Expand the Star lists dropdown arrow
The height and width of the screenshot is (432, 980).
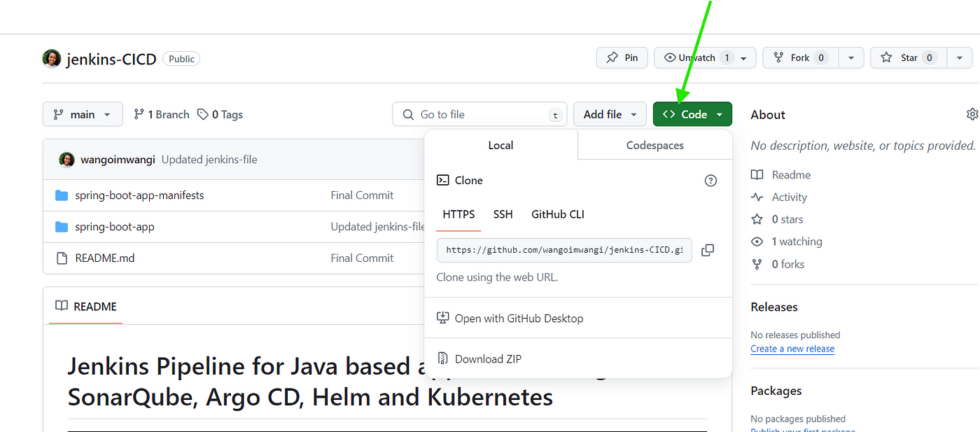click(959, 57)
